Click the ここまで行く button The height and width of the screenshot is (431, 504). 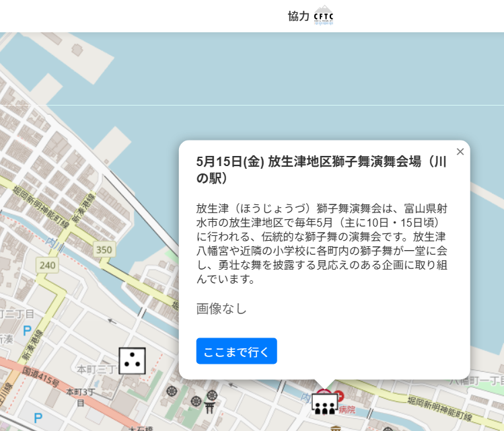[237, 351]
